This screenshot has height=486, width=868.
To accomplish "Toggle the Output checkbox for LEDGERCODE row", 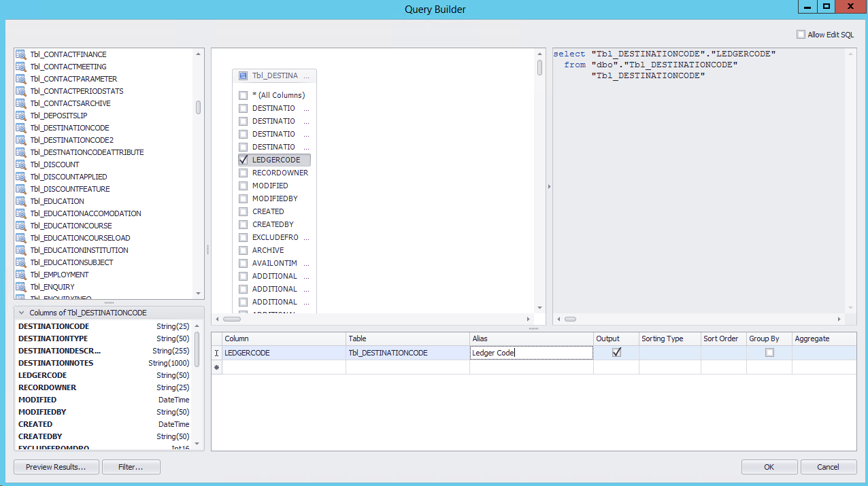I will (617, 353).
